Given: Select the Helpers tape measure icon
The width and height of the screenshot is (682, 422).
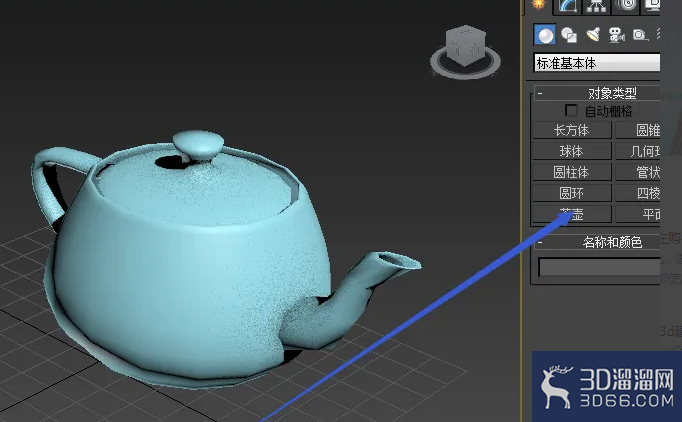Looking at the screenshot, I should [640, 35].
